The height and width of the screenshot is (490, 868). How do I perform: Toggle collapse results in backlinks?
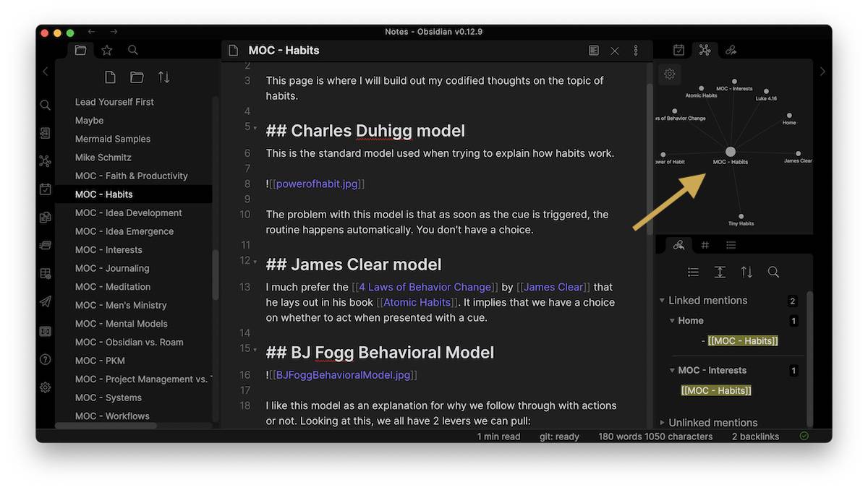[693, 272]
